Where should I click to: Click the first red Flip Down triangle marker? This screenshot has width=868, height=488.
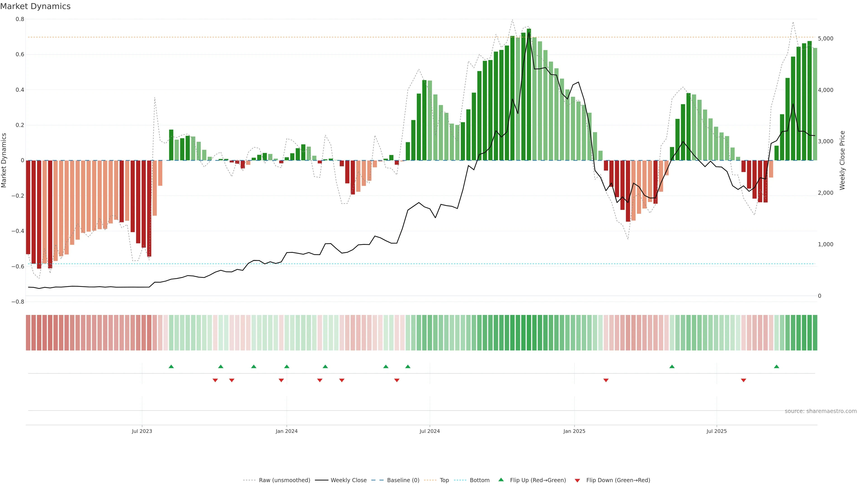click(x=215, y=380)
